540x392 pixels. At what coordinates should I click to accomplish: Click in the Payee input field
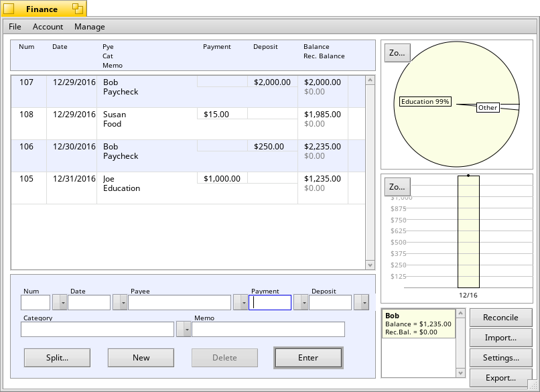tap(180, 303)
